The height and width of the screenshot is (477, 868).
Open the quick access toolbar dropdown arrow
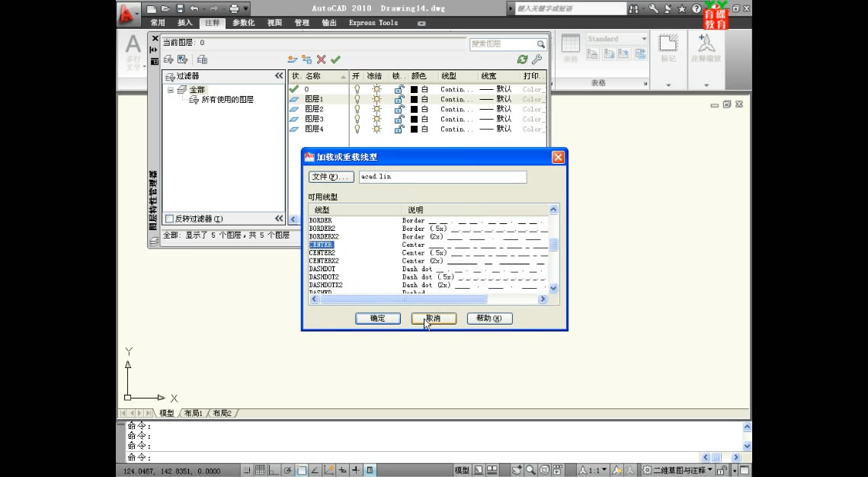coord(246,8)
